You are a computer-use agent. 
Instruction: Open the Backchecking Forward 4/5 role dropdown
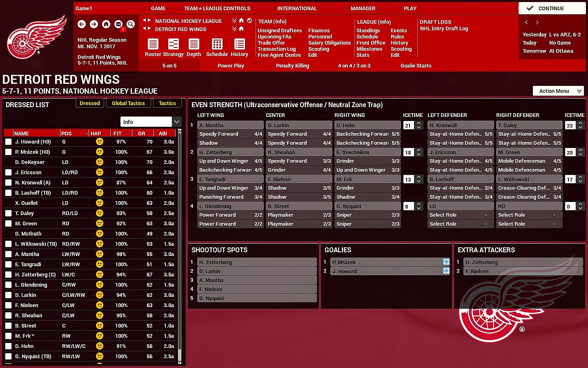coord(230,170)
